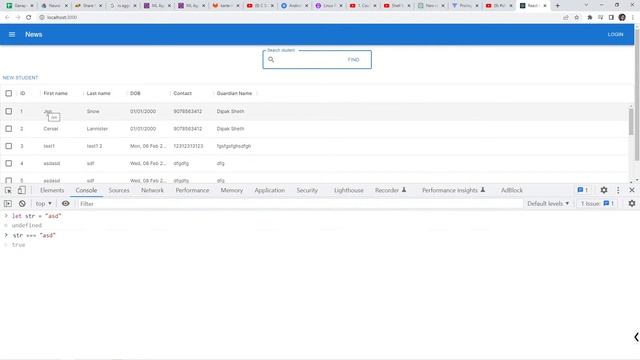Viewport: 640px width, 360px height.
Task: Click the 1 Issue indicator
Action: pyautogui.click(x=598, y=203)
